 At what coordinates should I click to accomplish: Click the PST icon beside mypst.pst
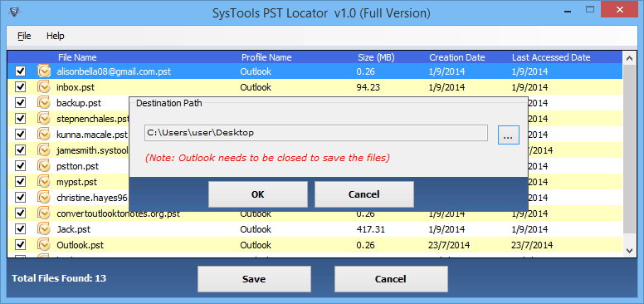(43, 182)
